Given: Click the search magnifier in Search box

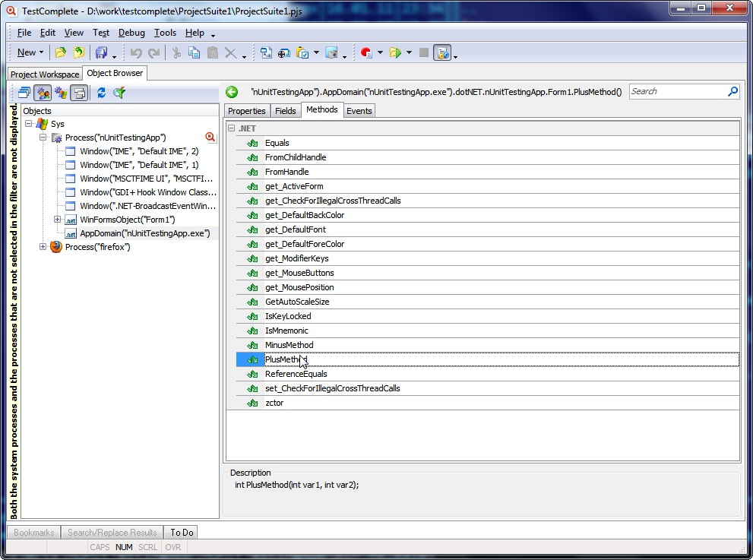Looking at the screenshot, I should point(732,91).
